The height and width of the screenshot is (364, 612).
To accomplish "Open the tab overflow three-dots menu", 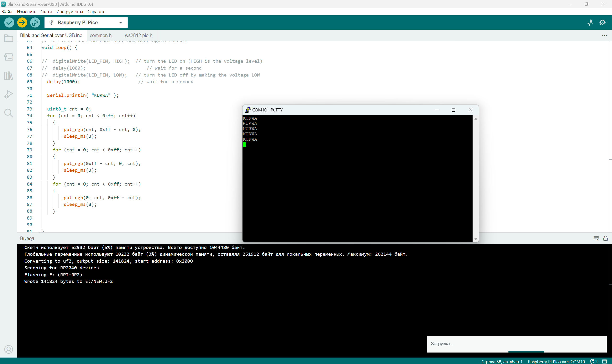I will pos(604,36).
